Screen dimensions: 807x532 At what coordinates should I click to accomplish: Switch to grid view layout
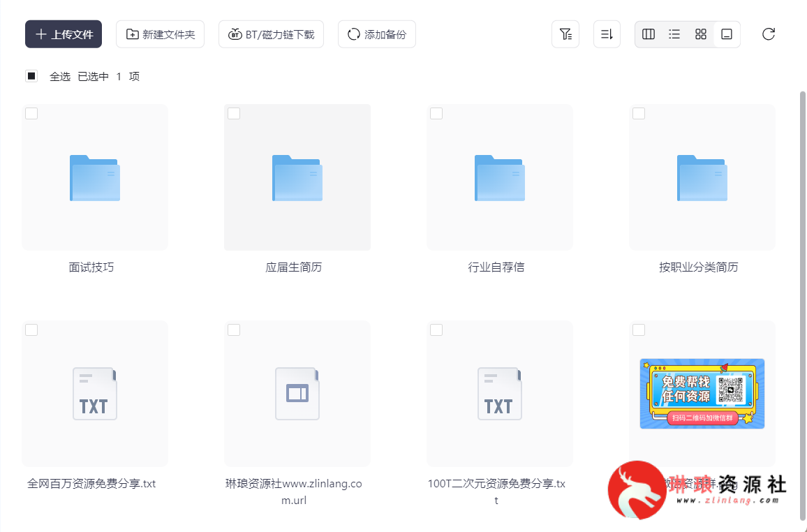pyautogui.click(x=700, y=34)
